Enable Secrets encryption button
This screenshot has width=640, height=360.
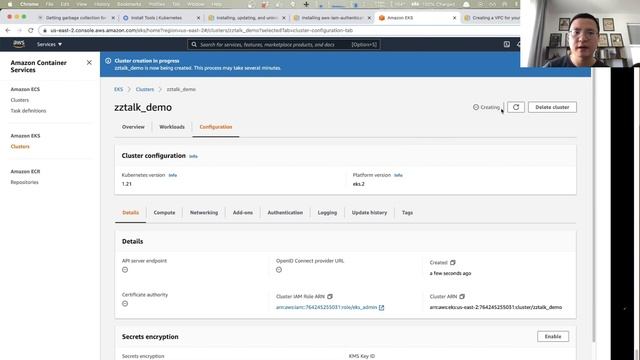(x=553, y=336)
